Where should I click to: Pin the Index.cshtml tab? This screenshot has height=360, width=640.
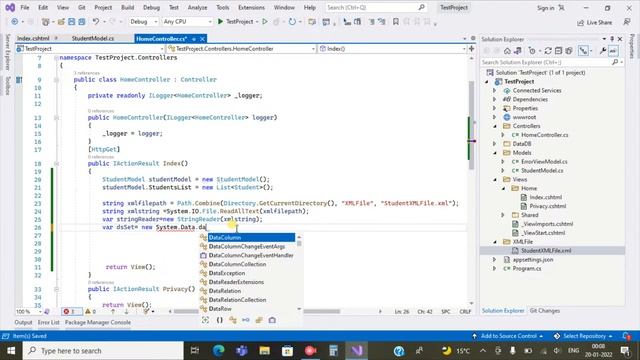[x=56, y=38]
